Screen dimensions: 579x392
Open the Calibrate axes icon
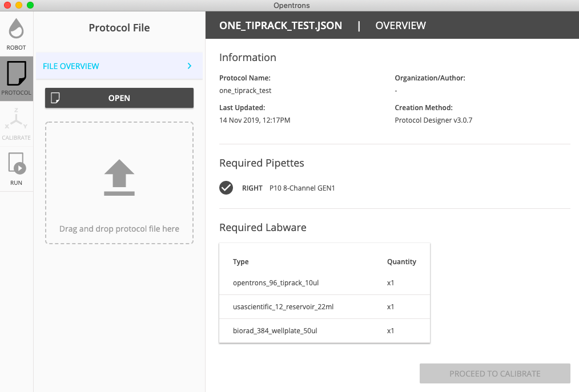16,119
